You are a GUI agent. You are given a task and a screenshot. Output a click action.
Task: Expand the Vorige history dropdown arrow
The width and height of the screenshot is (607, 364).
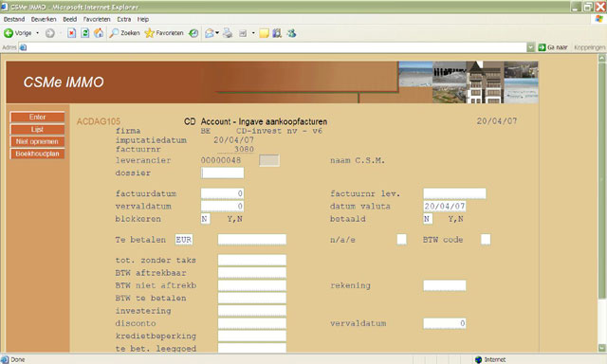point(38,33)
